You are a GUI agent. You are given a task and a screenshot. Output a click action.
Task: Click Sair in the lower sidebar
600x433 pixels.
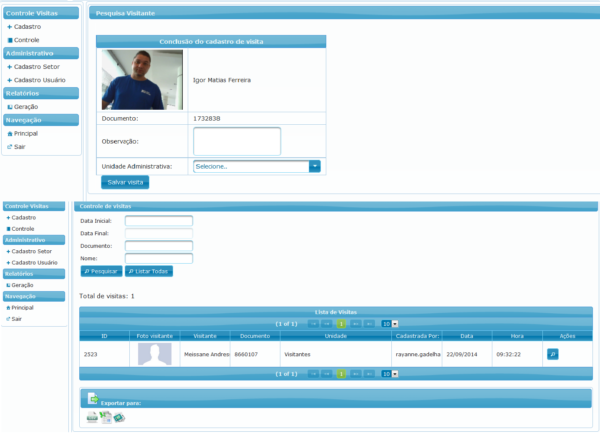click(16, 319)
